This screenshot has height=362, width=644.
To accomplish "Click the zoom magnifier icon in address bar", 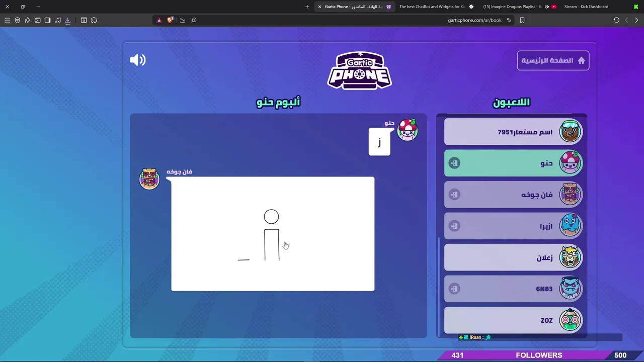I will [x=194, y=20].
